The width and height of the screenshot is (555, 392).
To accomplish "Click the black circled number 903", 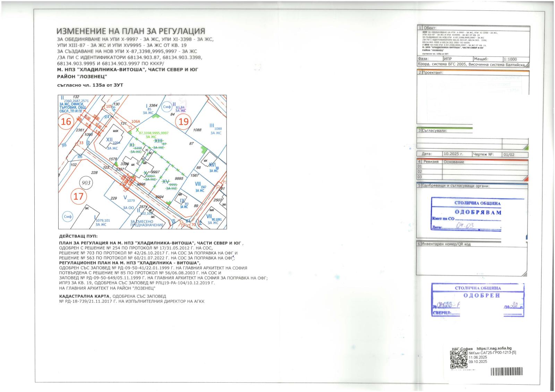I will pos(86,182).
